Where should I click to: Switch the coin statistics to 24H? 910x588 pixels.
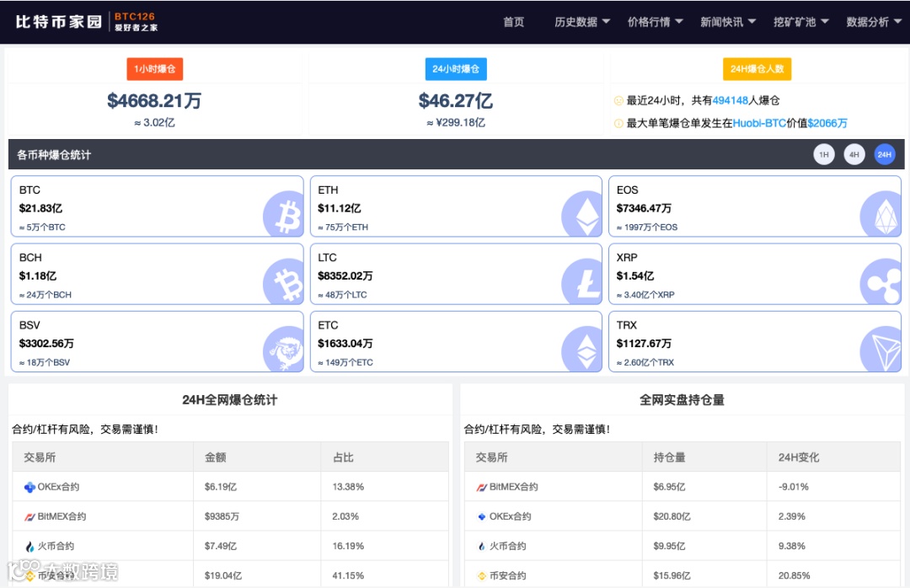(885, 154)
